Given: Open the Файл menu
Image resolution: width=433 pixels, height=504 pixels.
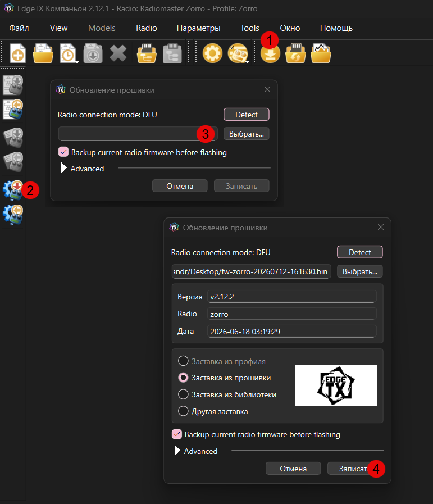Looking at the screenshot, I should click(x=19, y=28).
